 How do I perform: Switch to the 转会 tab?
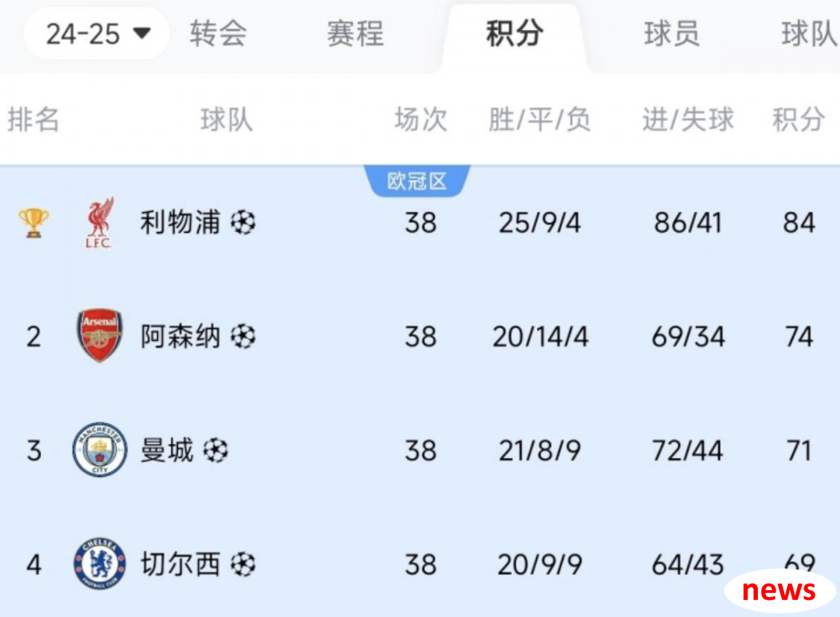pyautogui.click(x=218, y=34)
